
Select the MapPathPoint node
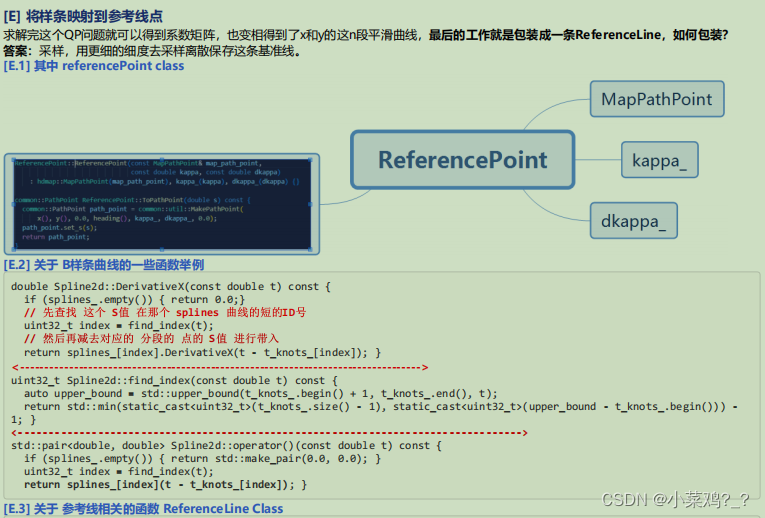[657, 99]
